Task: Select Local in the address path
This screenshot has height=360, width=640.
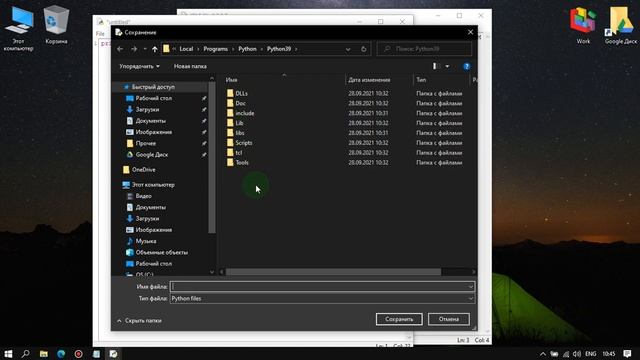Action: pyautogui.click(x=186, y=49)
